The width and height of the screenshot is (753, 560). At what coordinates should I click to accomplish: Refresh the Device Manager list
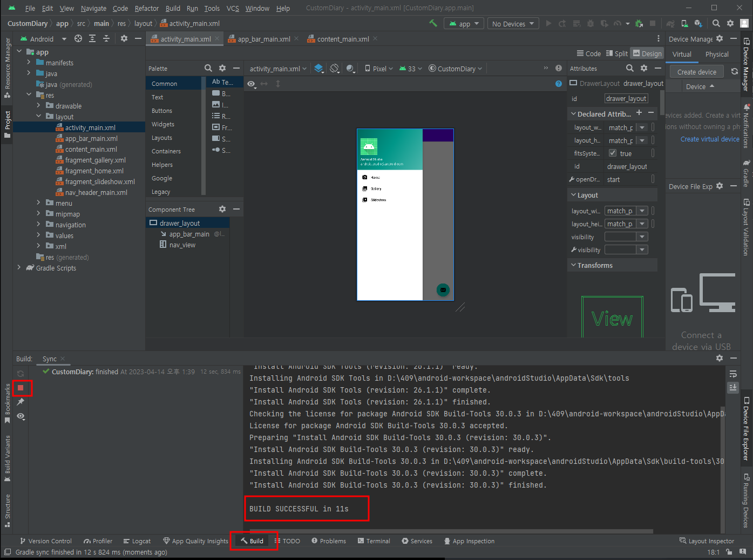pos(735,71)
